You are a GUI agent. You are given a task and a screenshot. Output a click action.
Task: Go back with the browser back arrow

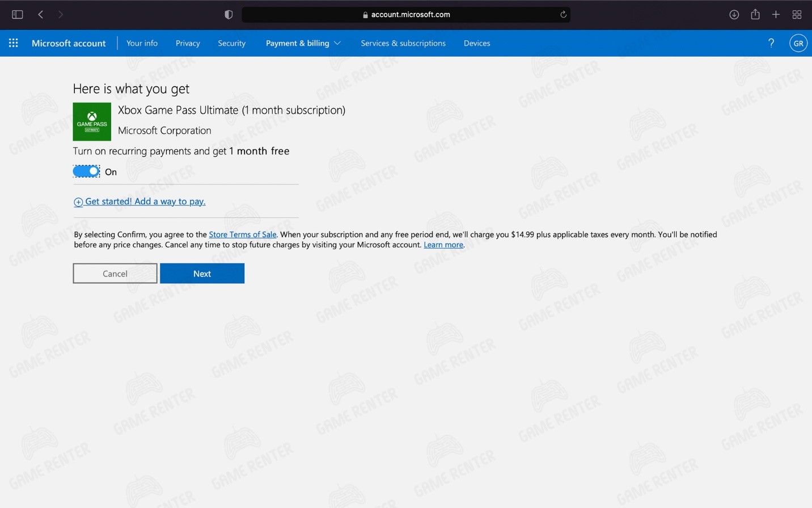(40, 14)
